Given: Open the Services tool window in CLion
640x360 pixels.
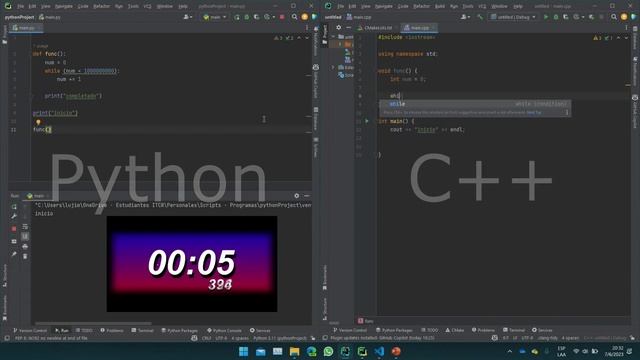Looking at the screenshot, I should pos(542,330).
